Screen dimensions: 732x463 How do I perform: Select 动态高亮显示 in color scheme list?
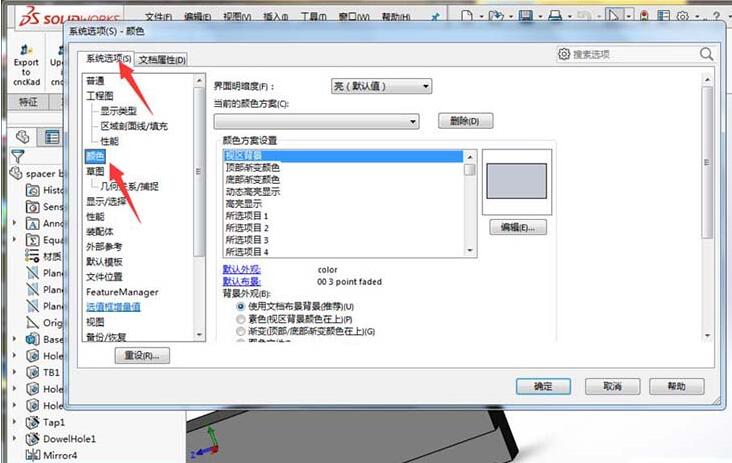pyautogui.click(x=253, y=192)
